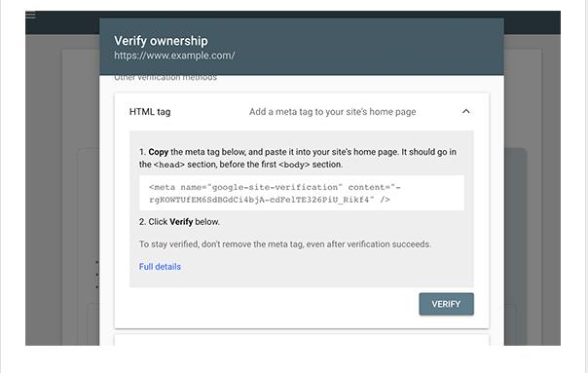
Task: Click the bold Verify word in step two
Action: (x=181, y=222)
